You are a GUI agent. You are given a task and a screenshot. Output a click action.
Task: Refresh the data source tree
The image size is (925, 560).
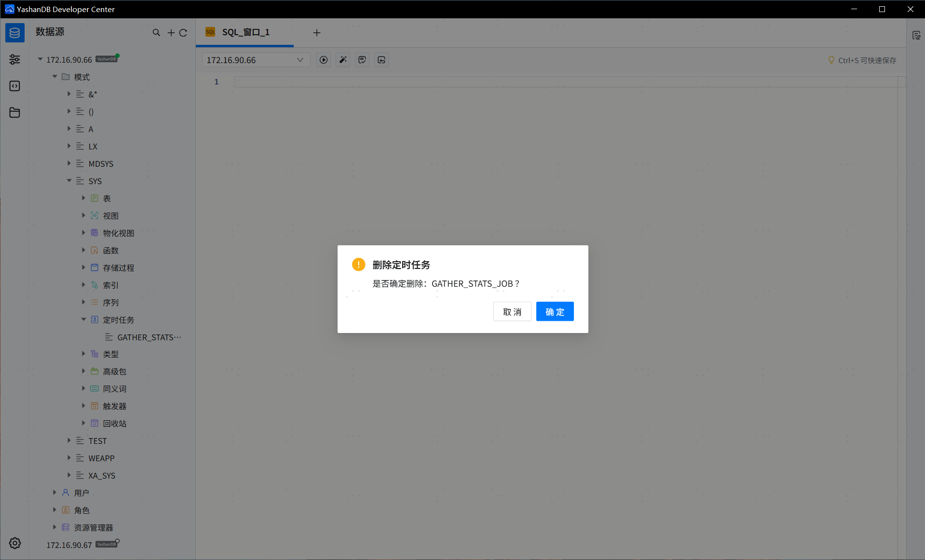coord(183,33)
